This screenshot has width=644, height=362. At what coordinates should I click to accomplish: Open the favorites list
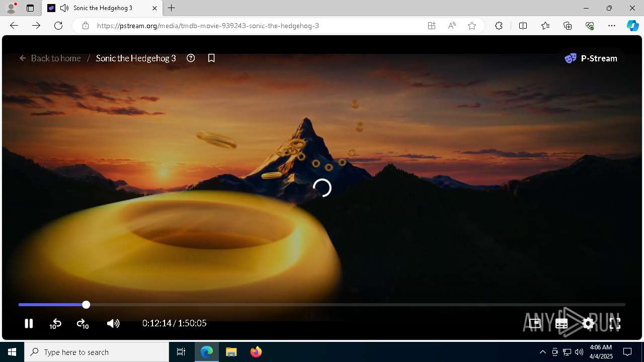(x=545, y=26)
